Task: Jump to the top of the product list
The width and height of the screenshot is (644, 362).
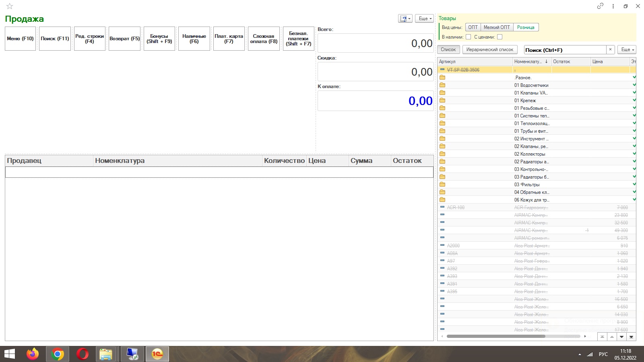Action: click(602, 337)
